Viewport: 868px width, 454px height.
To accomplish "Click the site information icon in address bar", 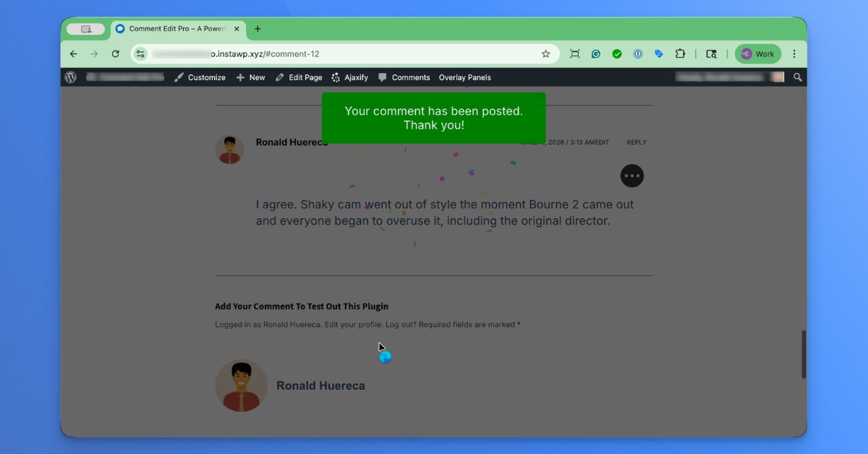I will click(x=141, y=54).
